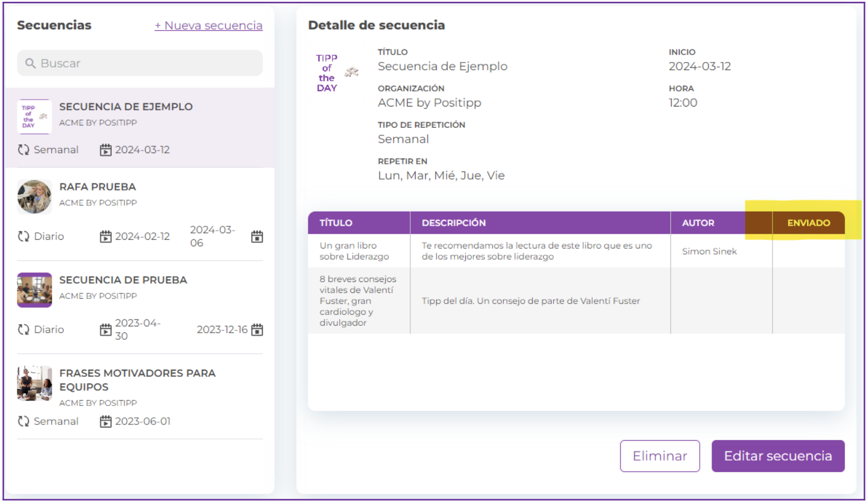Click 'Lun, Mar, Mié, Jue, Vie' repeat days
The height and width of the screenshot is (504, 868).
click(441, 176)
